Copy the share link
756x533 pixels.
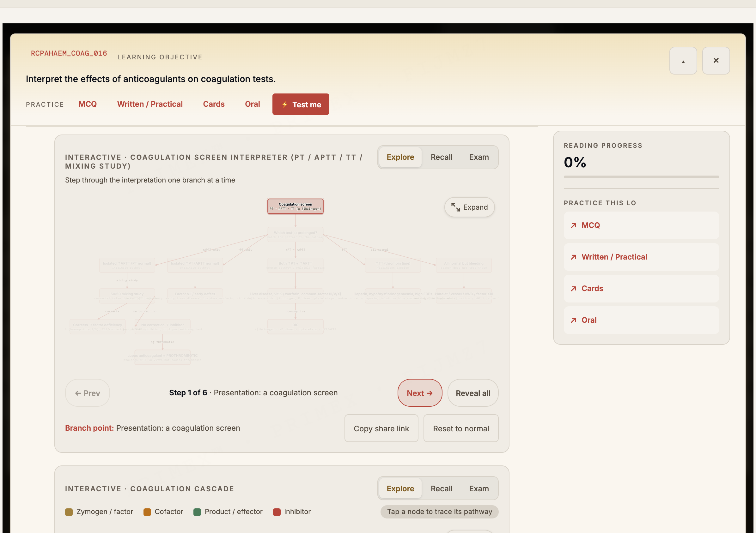[x=381, y=428]
